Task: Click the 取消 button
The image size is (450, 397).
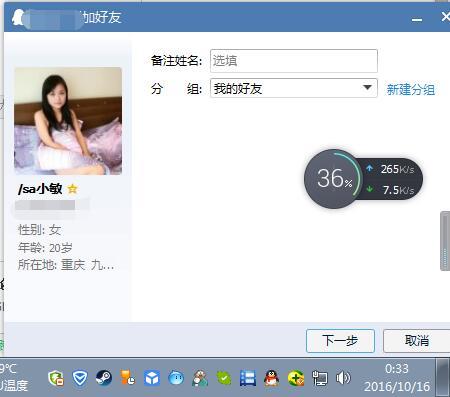Action: 417,341
